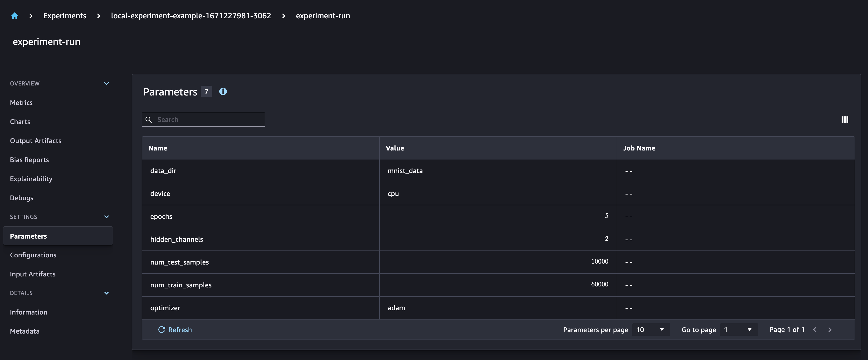The image size is (868, 360).
Task: Open Bias Reports section
Action: point(29,160)
